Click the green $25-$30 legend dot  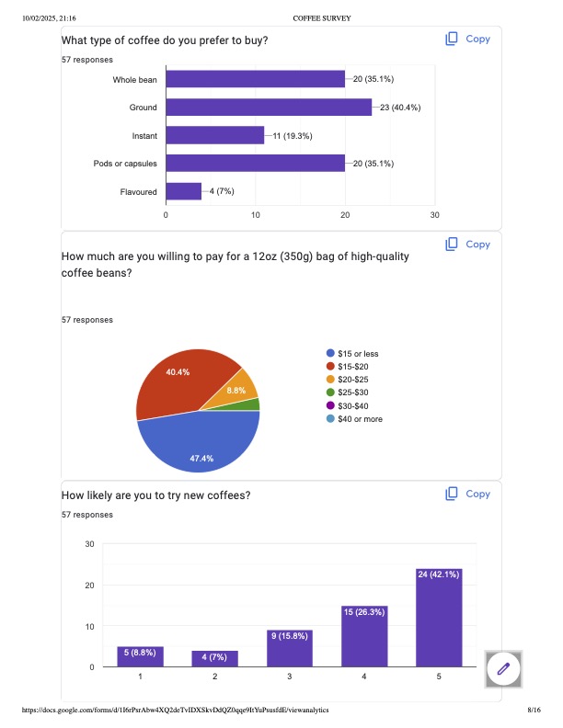pyautogui.click(x=330, y=392)
